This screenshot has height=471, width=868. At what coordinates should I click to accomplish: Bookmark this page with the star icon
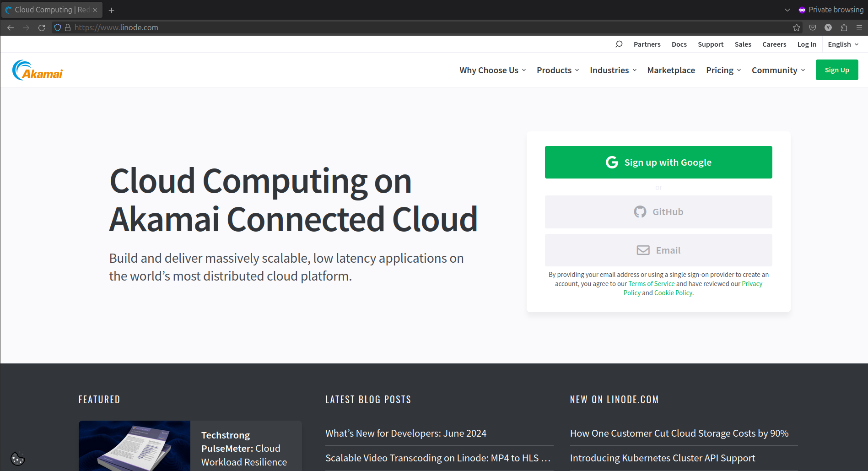pyautogui.click(x=797, y=27)
